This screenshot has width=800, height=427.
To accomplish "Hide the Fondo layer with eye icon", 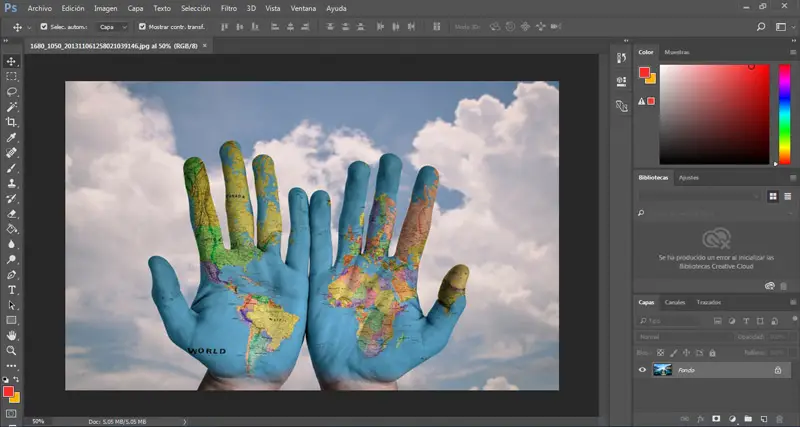I will click(643, 370).
